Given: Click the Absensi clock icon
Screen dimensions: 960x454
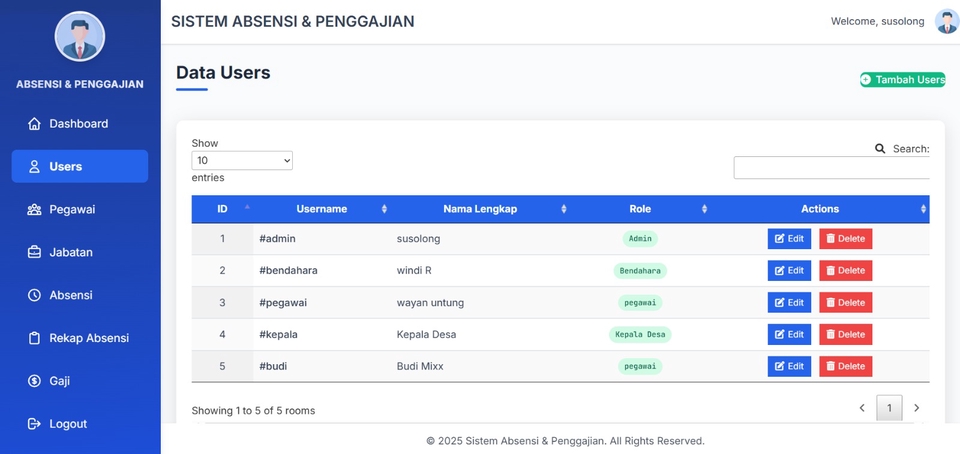Looking at the screenshot, I should coord(34,296).
